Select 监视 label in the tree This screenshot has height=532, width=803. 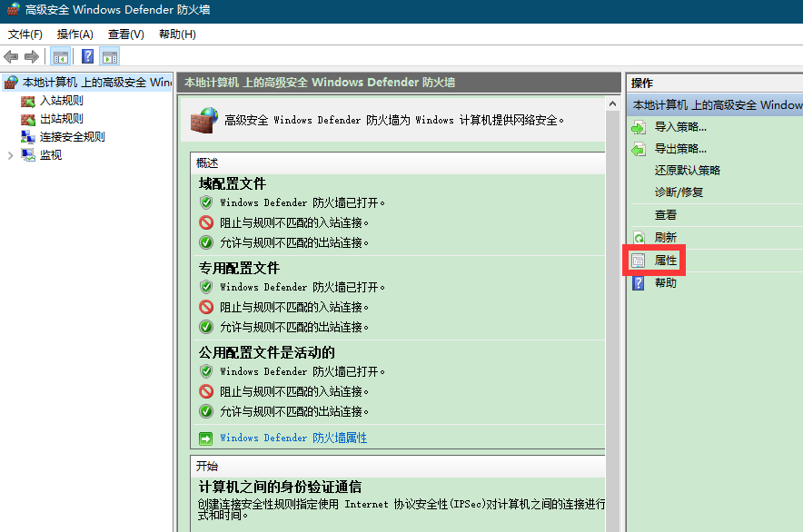pos(51,154)
